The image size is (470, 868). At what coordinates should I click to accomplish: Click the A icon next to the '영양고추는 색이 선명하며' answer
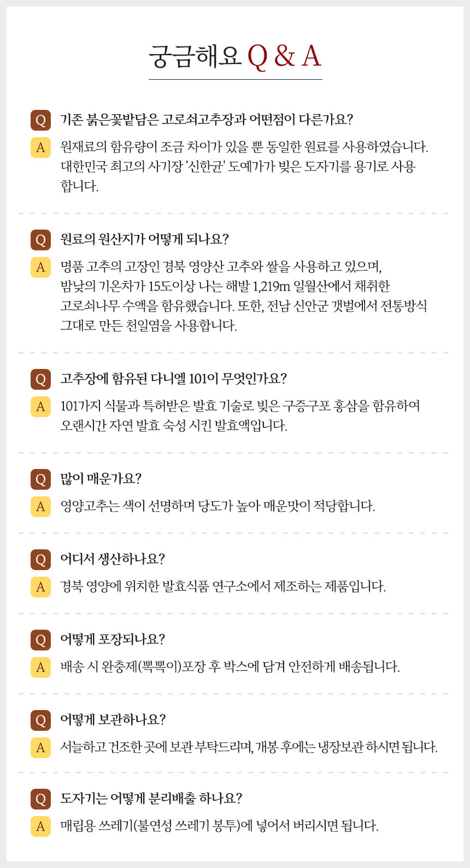pos(40,507)
